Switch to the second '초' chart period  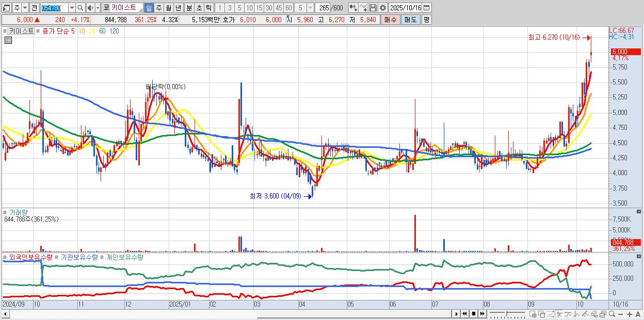(x=199, y=8)
